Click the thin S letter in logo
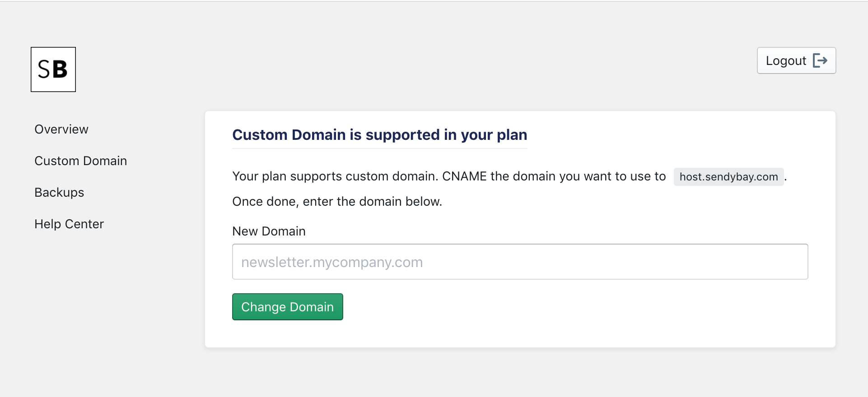Screen dimensions: 868x397 pyautogui.click(x=44, y=69)
